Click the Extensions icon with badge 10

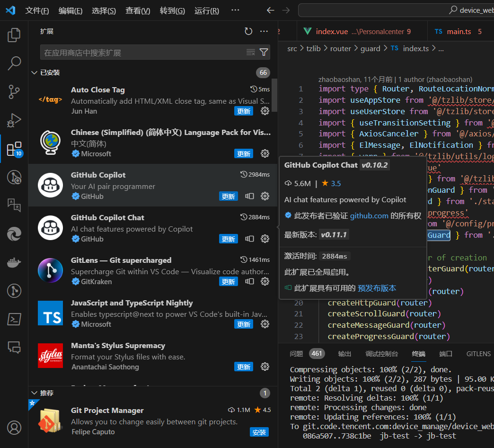pyautogui.click(x=15, y=149)
